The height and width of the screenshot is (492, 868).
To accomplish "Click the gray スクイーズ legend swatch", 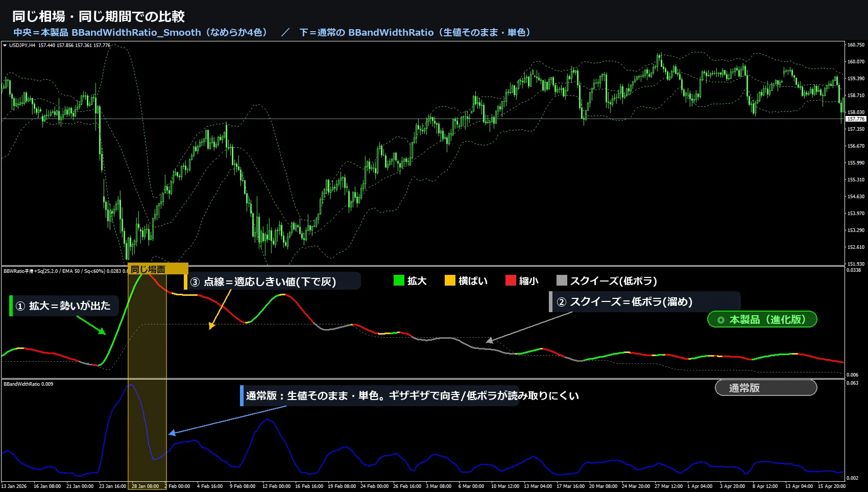I will [562, 280].
